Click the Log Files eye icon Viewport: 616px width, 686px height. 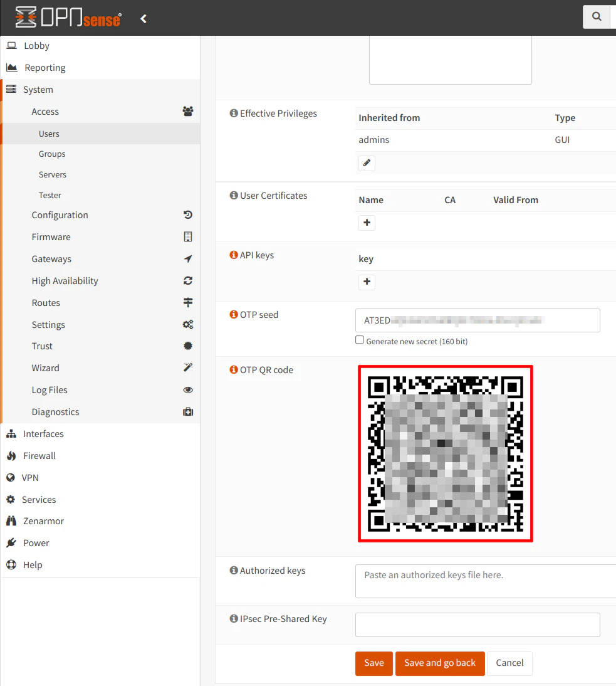188,390
